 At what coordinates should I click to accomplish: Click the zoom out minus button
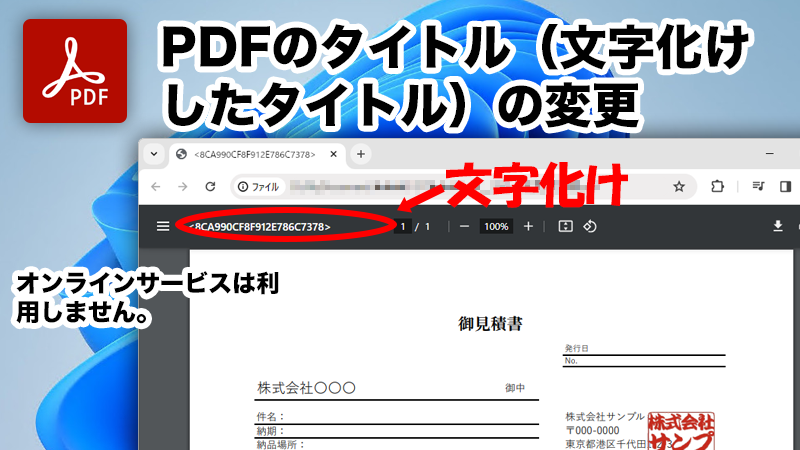(x=464, y=227)
